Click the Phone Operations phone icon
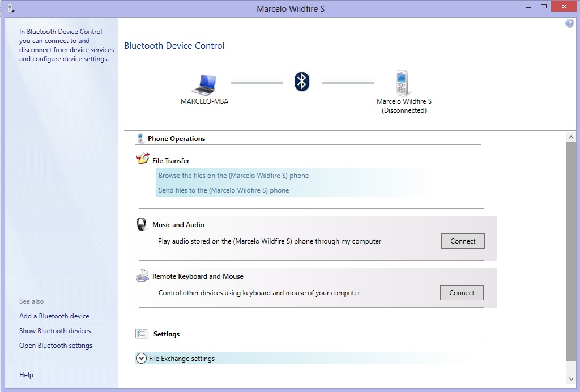580x392 pixels. pos(140,138)
